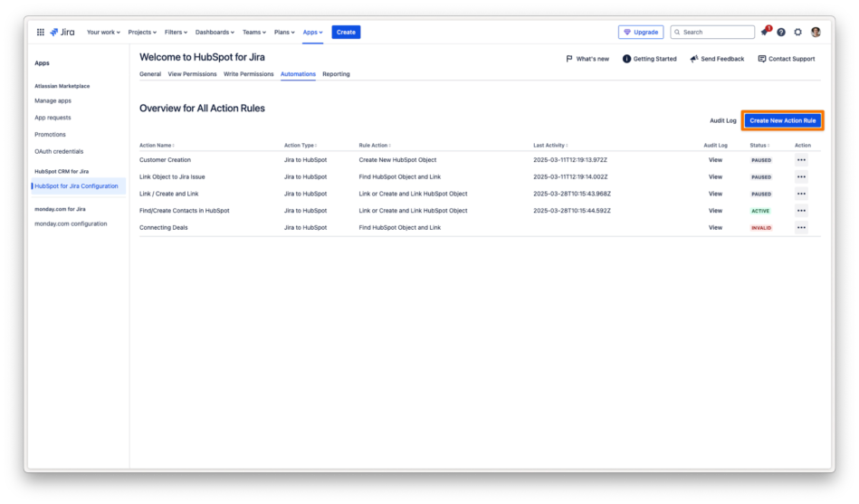Viewport: 859px width, 504px height.
Task: Click Create New HubSpot Object cell
Action: pos(397,160)
